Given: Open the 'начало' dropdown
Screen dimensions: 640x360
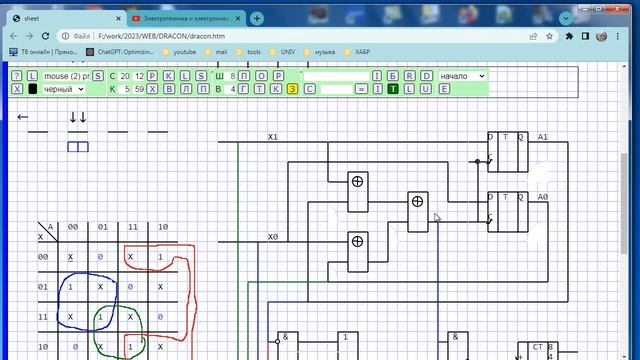Looking at the screenshot, I should pyautogui.click(x=462, y=76).
